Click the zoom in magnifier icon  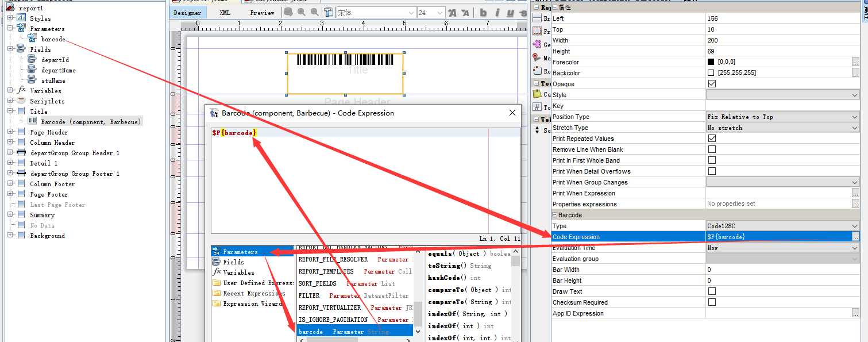(302, 13)
